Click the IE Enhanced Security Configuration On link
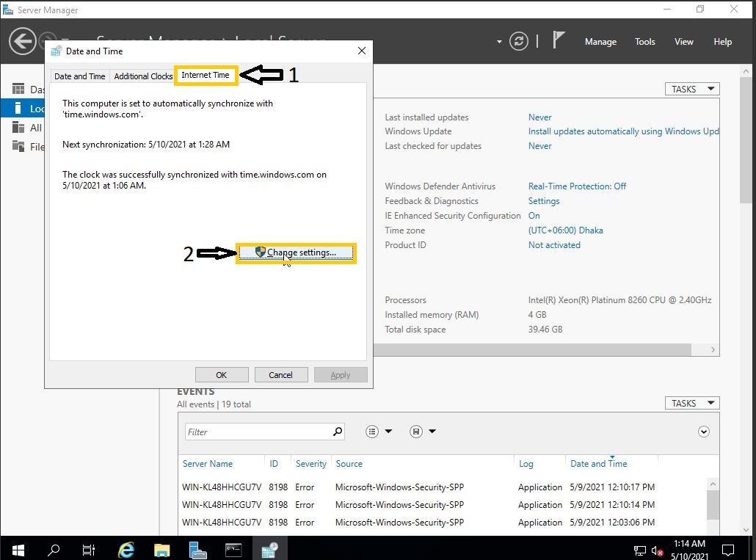Image resolution: width=756 pixels, height=560 pixels. click(534, 216)
